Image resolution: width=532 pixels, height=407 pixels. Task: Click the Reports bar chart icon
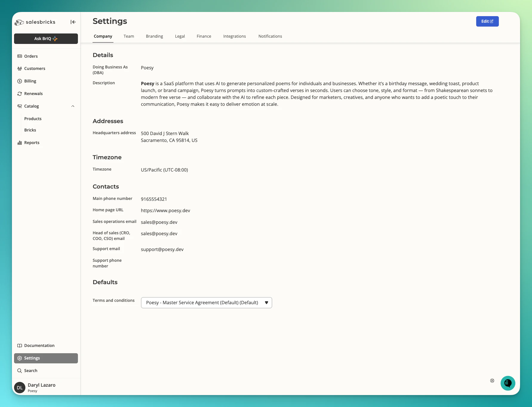[20, 143]
